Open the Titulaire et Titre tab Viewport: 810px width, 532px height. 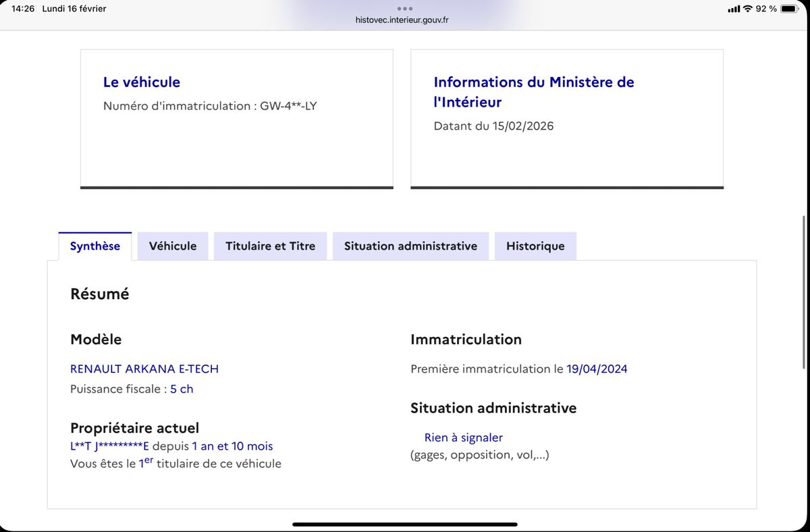click(x=270, y=246)
